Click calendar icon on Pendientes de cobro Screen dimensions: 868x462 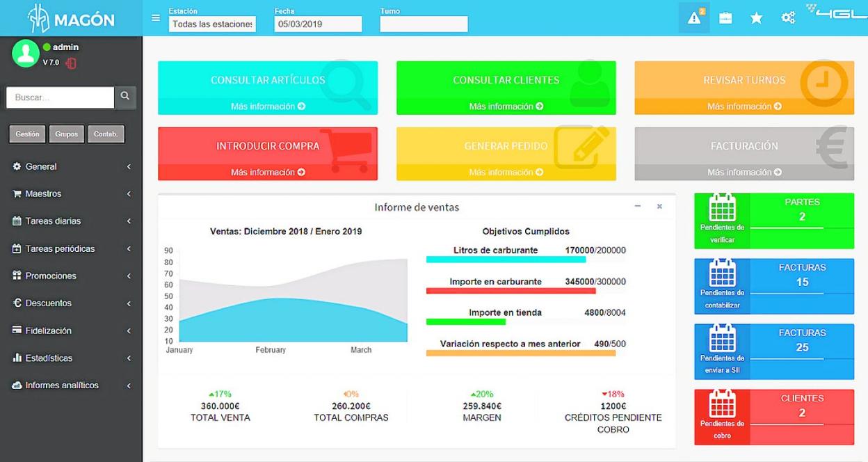(x=722, y=404)
